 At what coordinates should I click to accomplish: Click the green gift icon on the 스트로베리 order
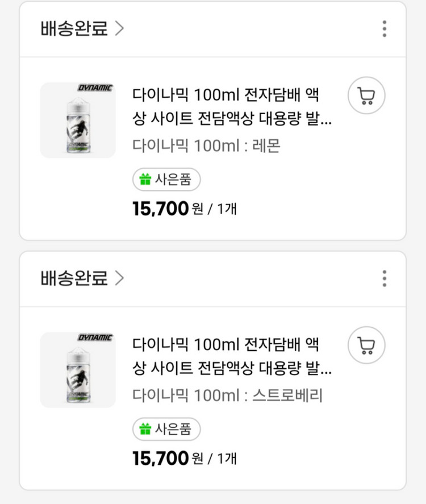pos(145,430)
